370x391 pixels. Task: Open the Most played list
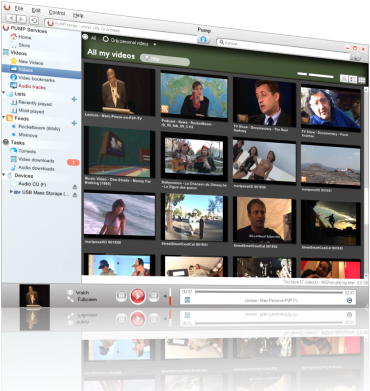pos(27,111)
